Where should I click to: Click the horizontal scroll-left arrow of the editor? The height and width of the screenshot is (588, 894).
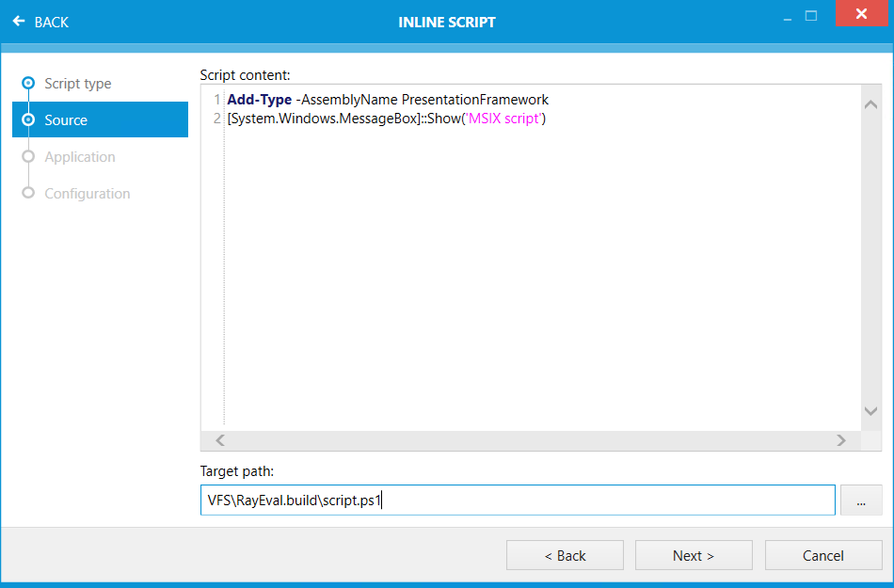[x=218, y=439]
